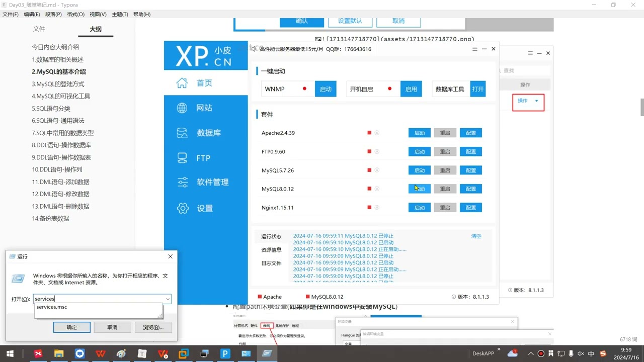Screen dimensions: 644x362
Task: Click 配置 for Nginx1.15.11
Action: point(471,207)
